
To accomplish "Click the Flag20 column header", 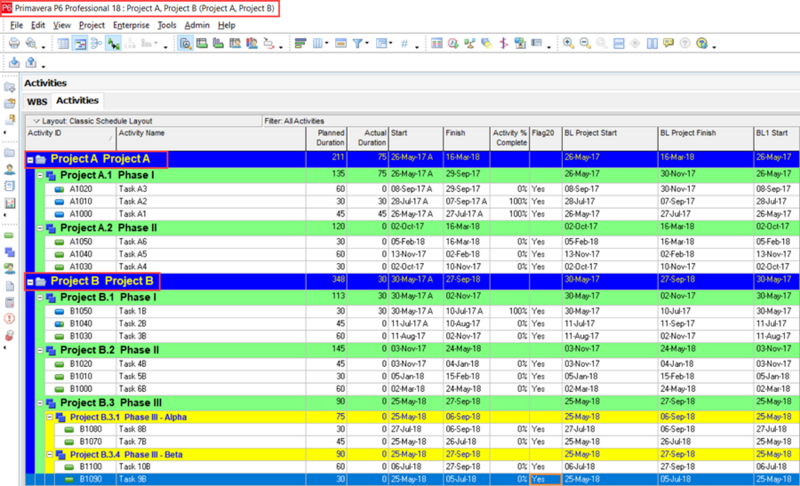I will point(545,138).
